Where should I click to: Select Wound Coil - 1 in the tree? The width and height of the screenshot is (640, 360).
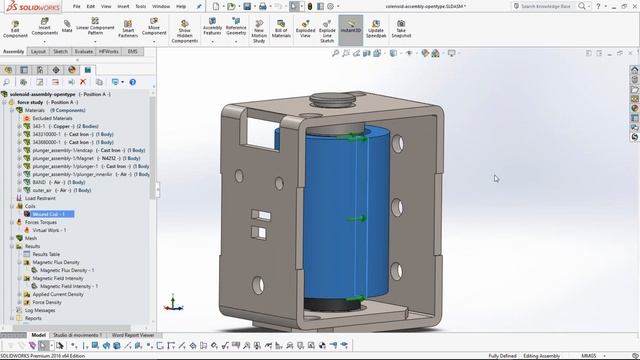48,214
